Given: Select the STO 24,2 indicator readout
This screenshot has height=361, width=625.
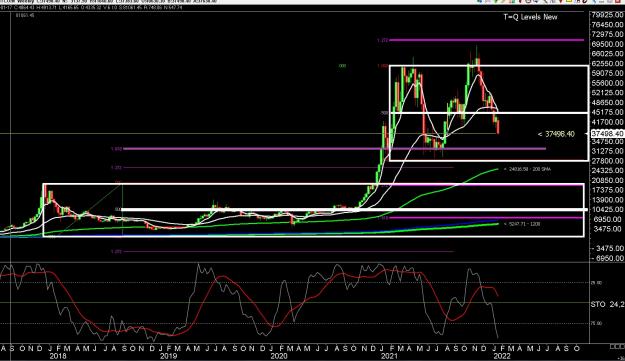Looking at the screenshot, I should click(x=607, y=304).
